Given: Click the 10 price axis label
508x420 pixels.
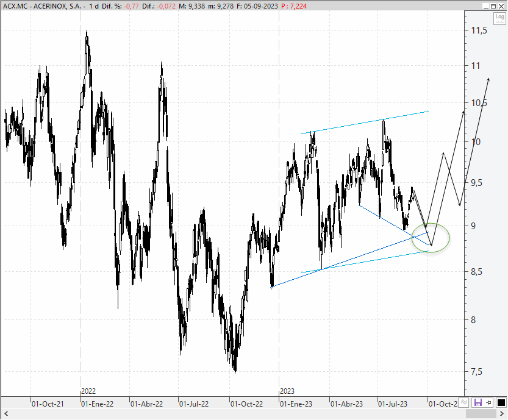Looking at the screenshot, I should [476, 141].
